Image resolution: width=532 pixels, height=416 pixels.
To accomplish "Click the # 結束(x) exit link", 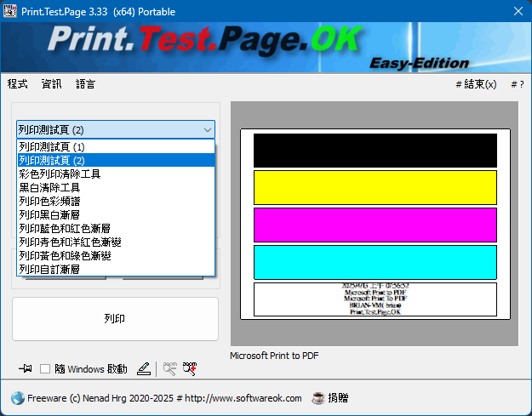I will pyautogui.click(x=476, y=84).
